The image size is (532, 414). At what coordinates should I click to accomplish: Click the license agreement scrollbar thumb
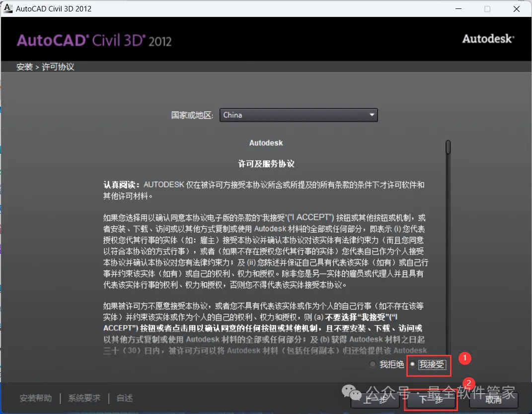click(448, 147)
